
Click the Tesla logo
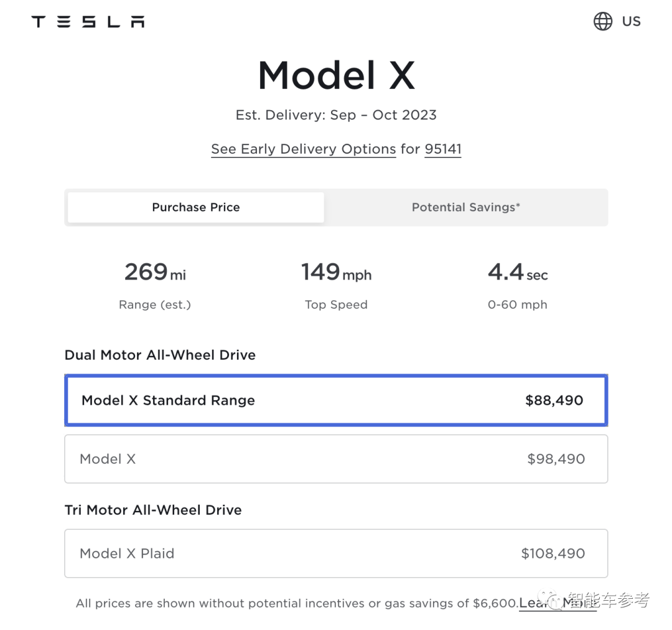pos(88,22)
